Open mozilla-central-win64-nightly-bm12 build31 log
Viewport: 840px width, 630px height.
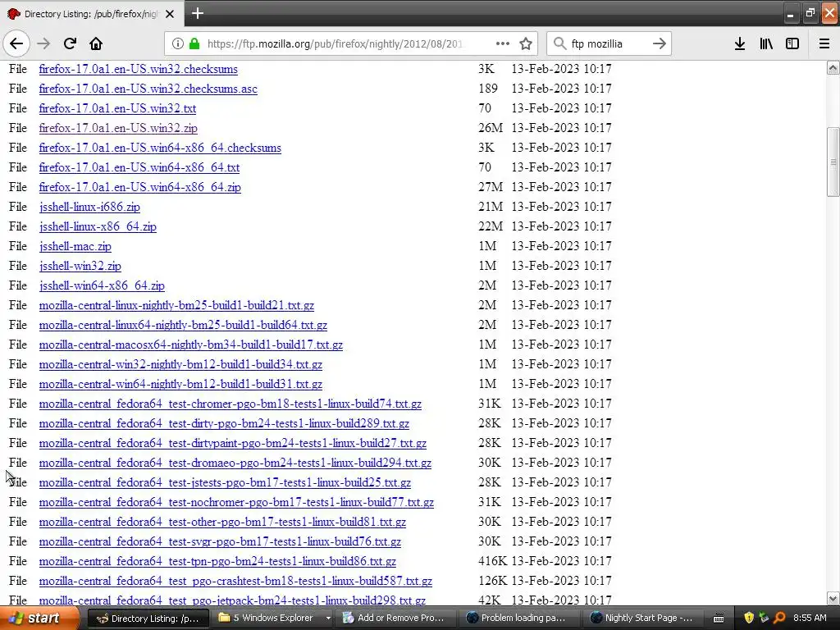point(180,384)
